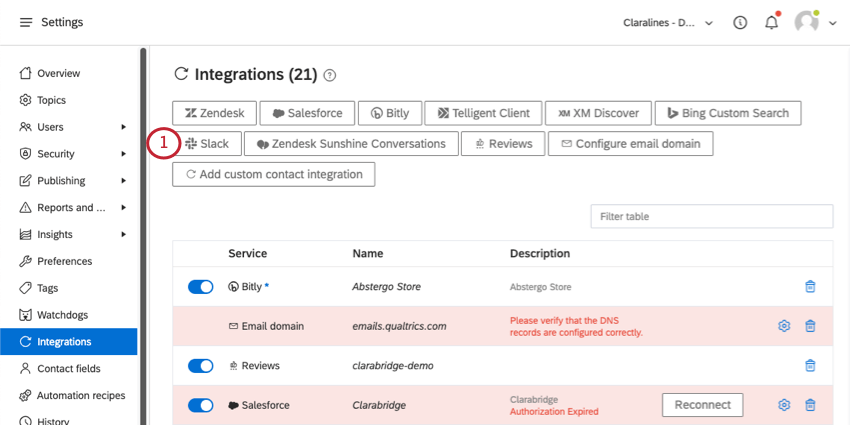
Task: Click the Description column header
Action: (x=540, y=253)
